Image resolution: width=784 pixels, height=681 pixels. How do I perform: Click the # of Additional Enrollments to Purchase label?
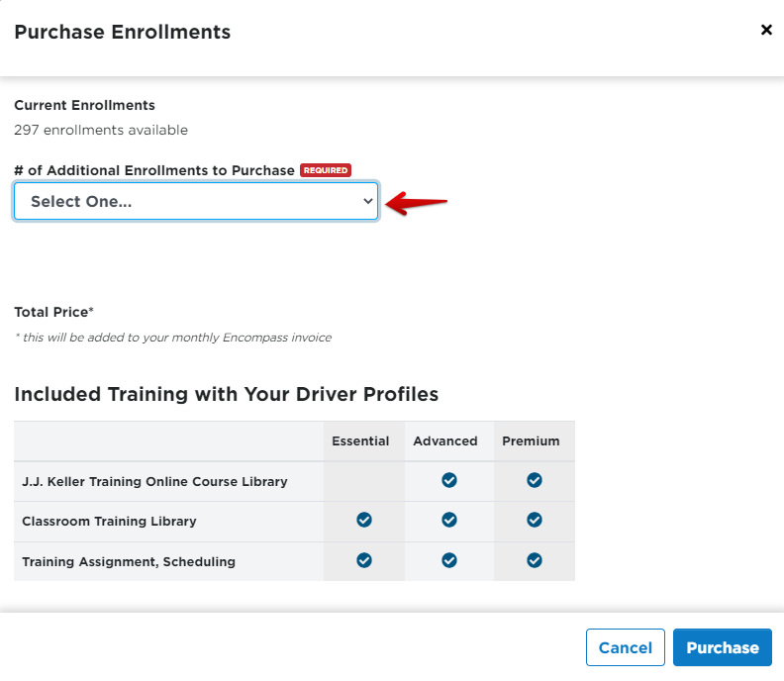point(154,170)
